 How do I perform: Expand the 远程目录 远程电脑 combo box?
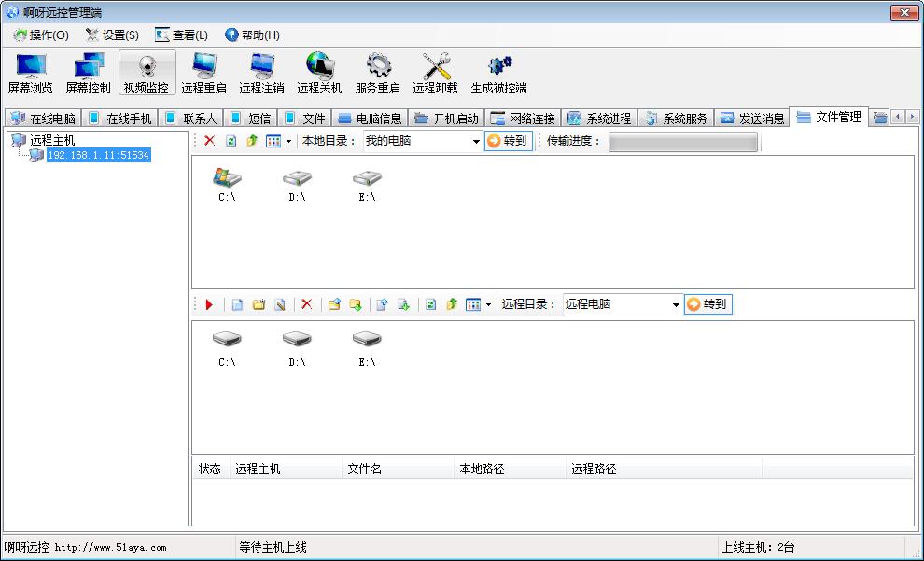point(676,305)
